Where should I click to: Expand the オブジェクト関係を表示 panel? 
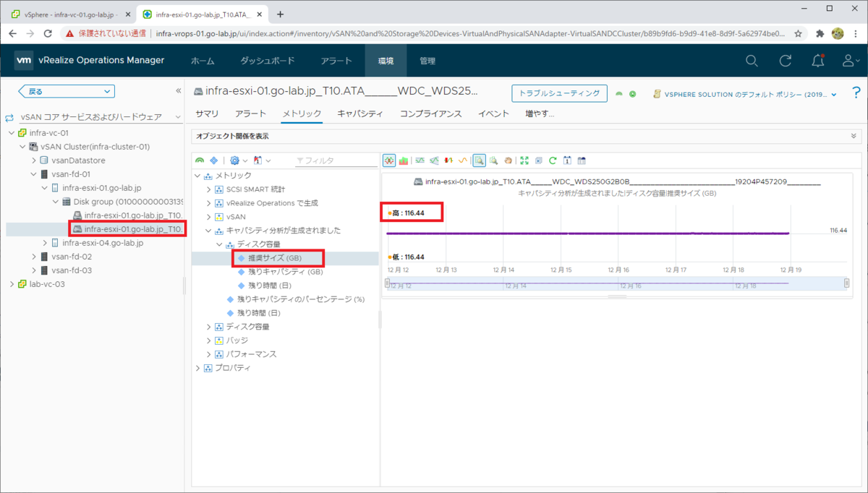coord(855,135)
